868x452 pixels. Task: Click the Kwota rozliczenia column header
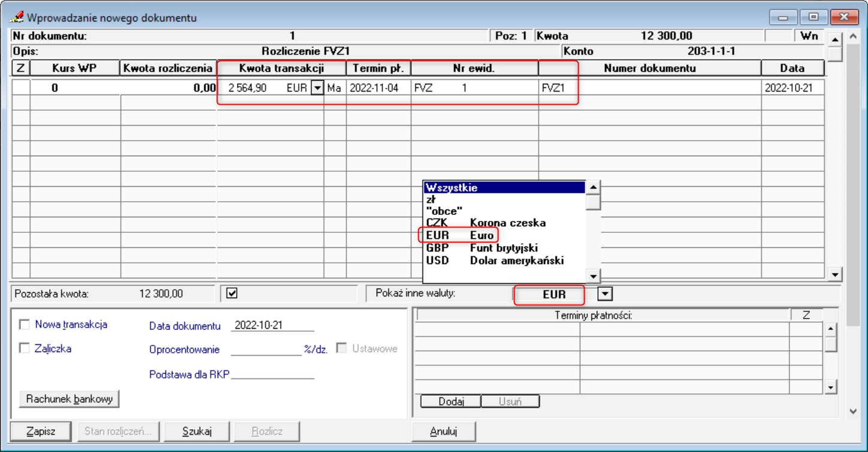pos(168,68)
